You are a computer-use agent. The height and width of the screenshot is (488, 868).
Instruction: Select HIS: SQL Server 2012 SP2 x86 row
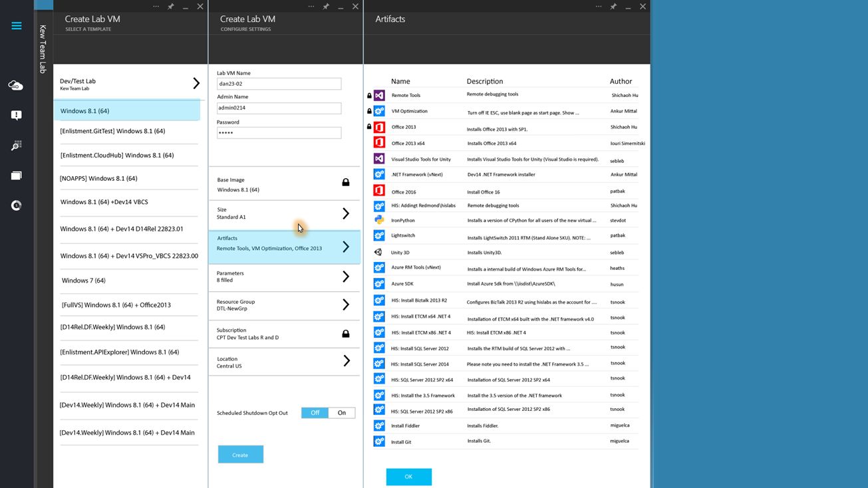point(506,410)
